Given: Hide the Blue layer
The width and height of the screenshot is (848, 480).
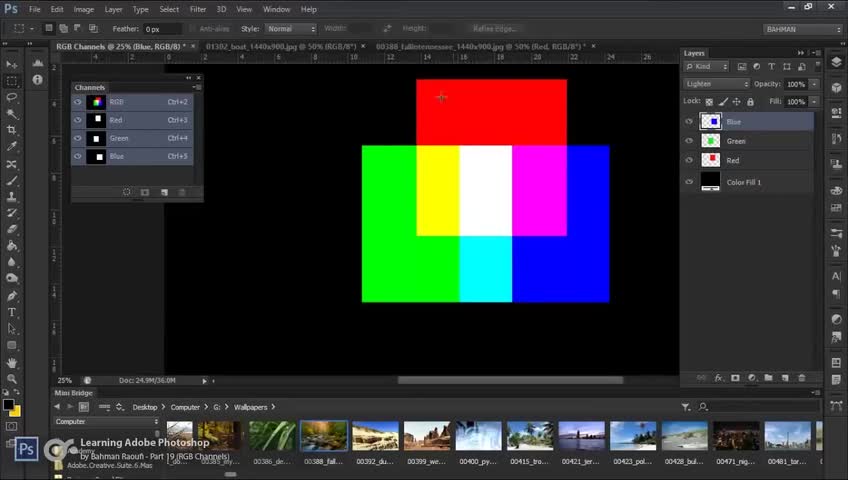Looking at the screenshot, I should (689, 122).
